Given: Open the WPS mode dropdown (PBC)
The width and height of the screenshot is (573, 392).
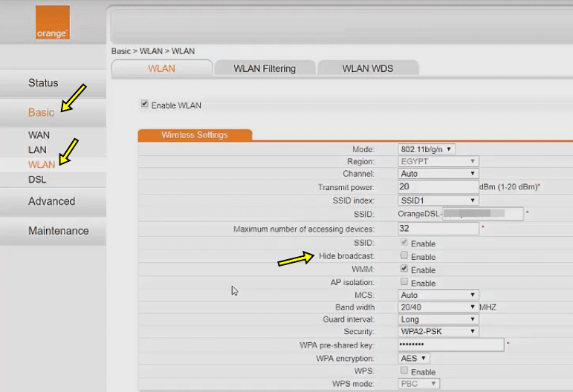Looking at the screenshot, I should (418, 384).
